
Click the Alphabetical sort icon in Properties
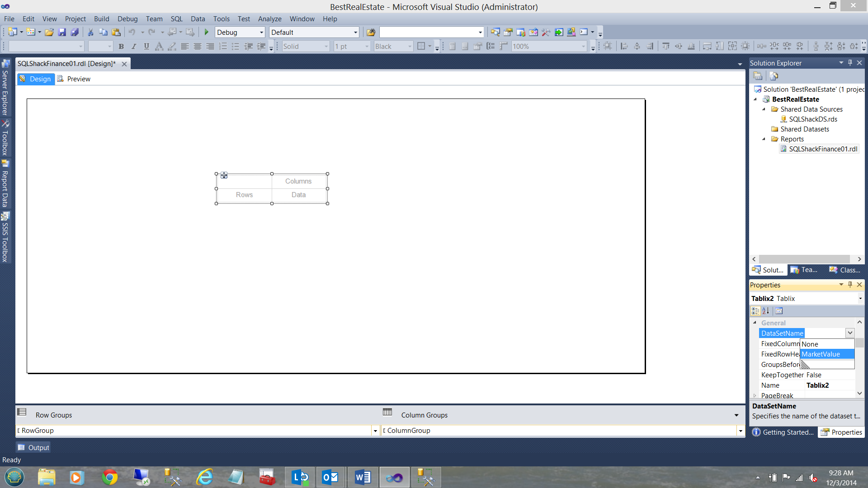[766, 311]
